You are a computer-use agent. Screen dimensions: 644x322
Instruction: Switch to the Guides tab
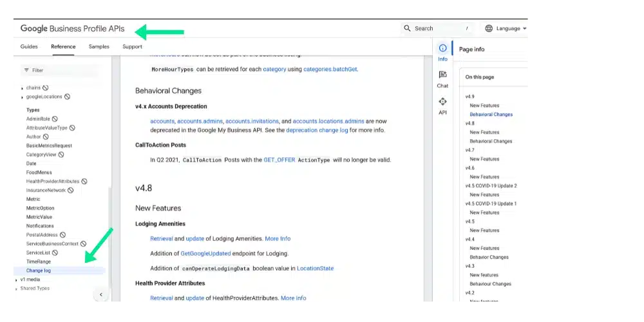click(x=29, y=46)
